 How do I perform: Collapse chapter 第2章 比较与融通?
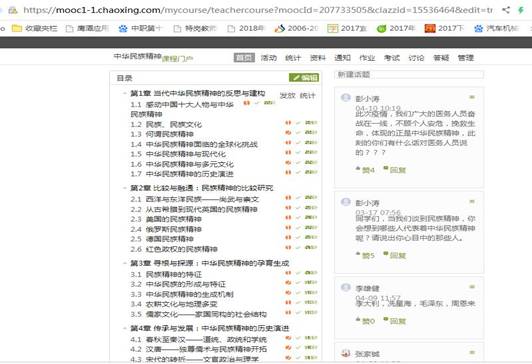pos(125,188)
